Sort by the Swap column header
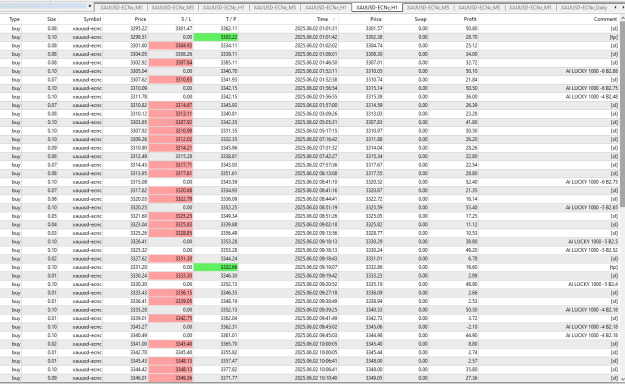 coord(420,19)
